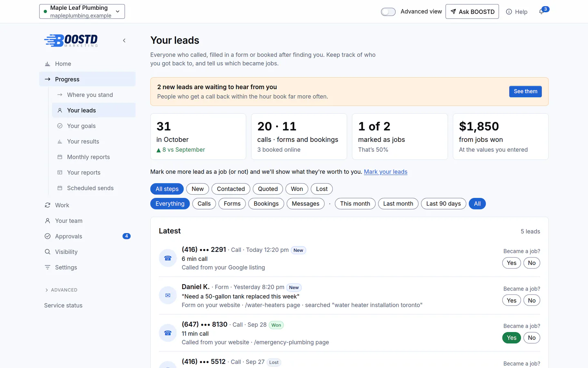The image size is (588, 368).
Task: Click the Your team person icon
Action: click(x=47, y=221)
